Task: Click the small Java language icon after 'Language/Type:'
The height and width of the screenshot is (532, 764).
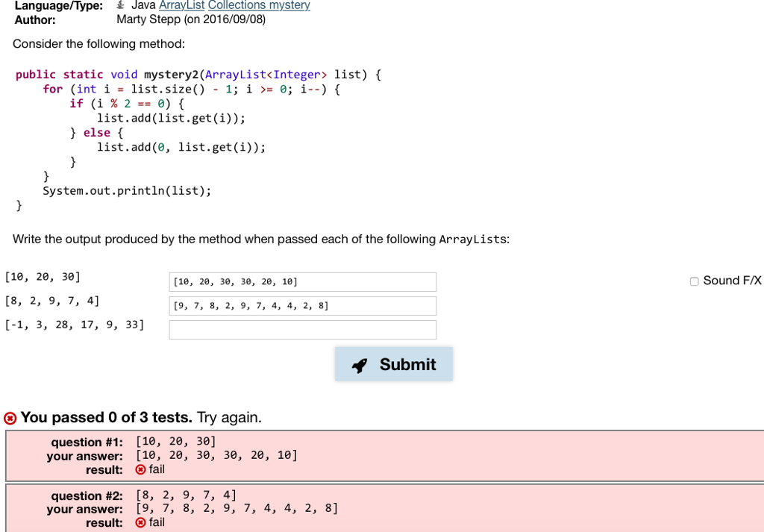Action: tap(119, 5)
